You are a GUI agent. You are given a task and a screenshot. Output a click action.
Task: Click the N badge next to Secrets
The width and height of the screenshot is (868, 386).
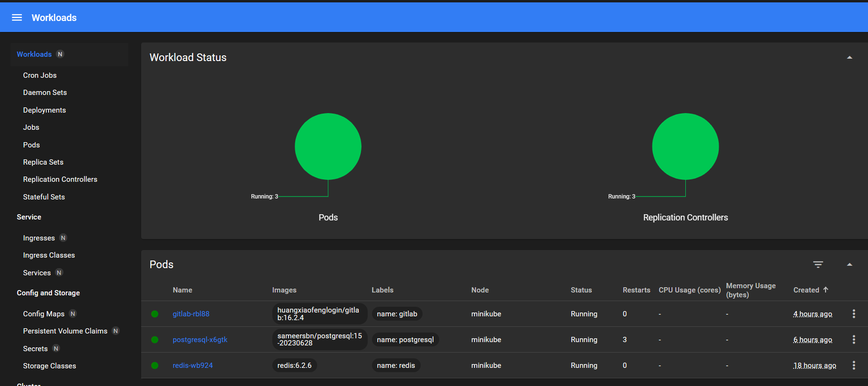(56, 349)
